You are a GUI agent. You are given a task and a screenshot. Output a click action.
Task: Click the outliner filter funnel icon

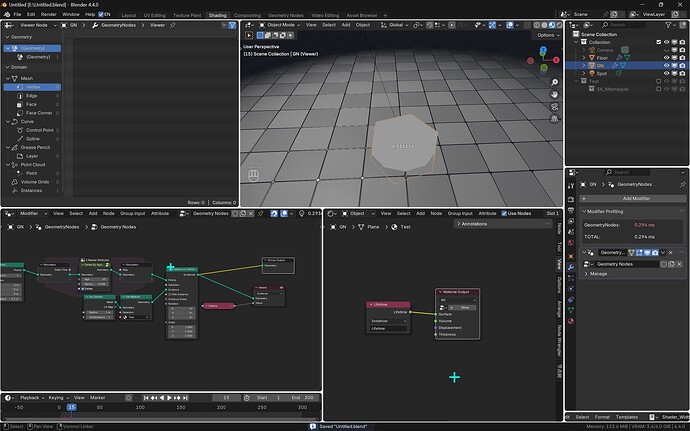tap(669, 25)
